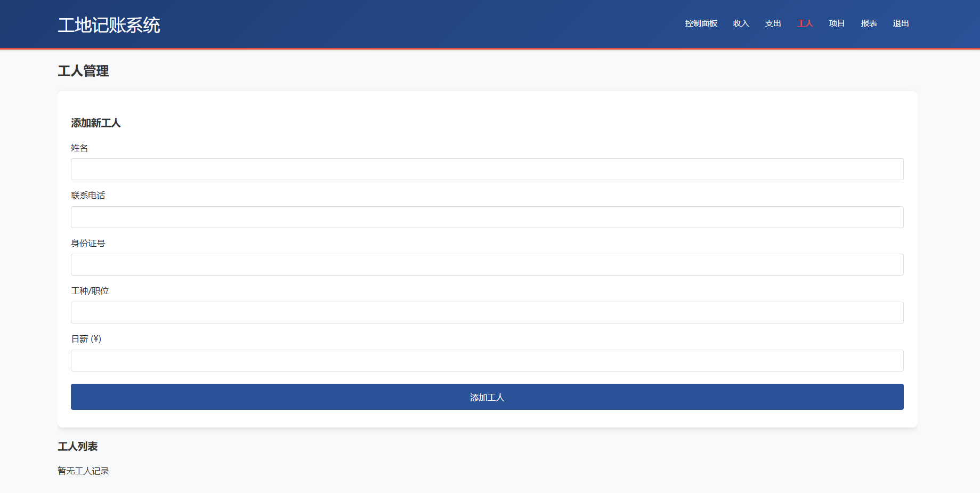Open the 支出 navigation item
Viewport: 980px width, 493px height.
coord(773,23)
